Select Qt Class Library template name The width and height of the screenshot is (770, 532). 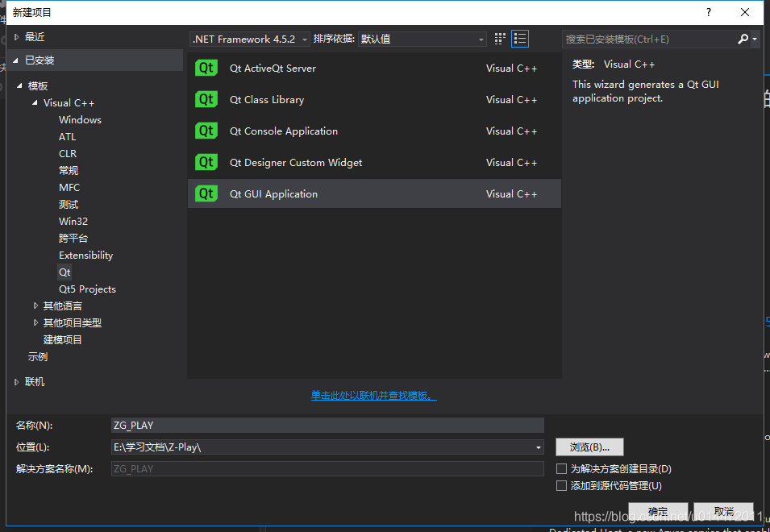pos(267,100)
